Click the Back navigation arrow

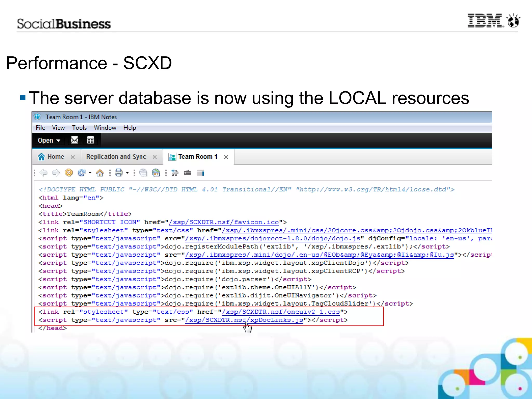(x=43, y=173)
